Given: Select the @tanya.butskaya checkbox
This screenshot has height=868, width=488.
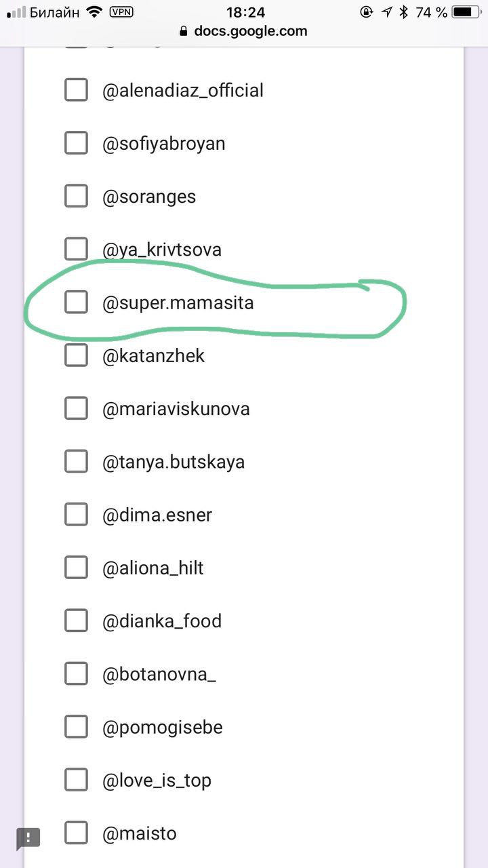Looking at the screenshot, I should [x=76, y=462].
